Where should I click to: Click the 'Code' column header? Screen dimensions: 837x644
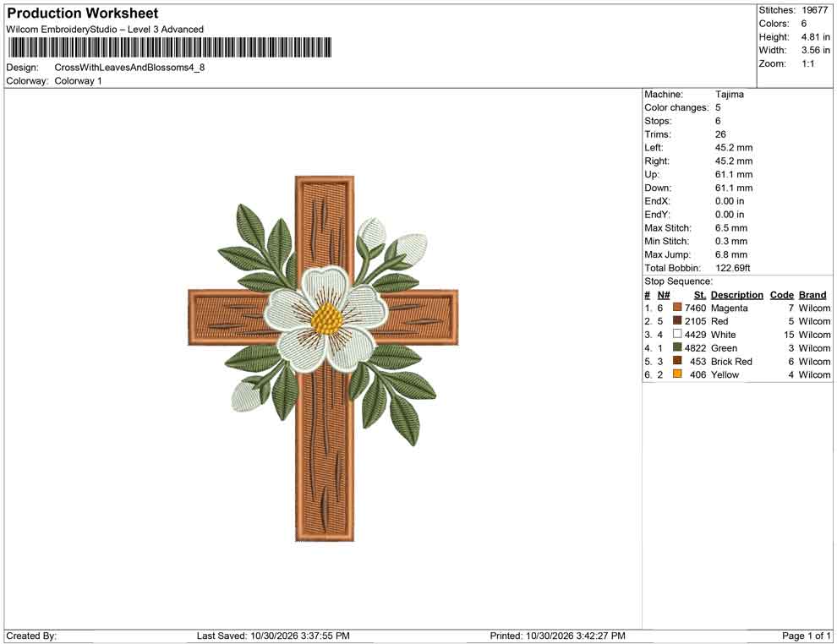(781, 294)
